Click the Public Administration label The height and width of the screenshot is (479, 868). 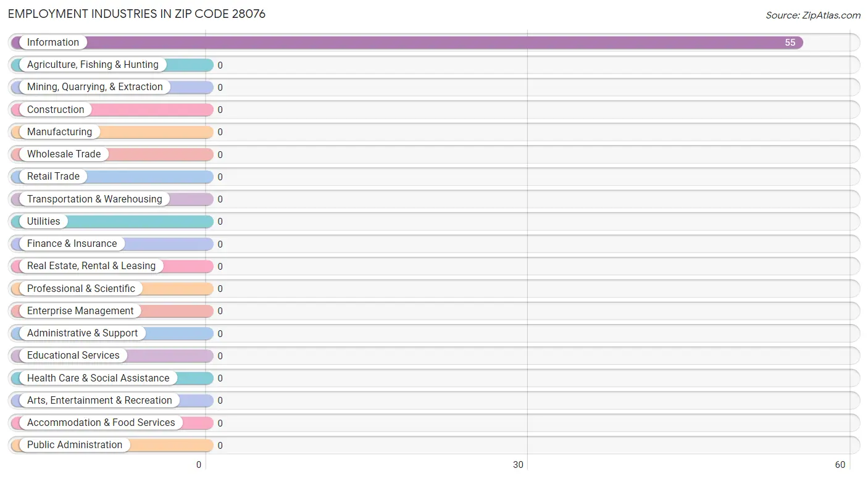tap(75, 445)
